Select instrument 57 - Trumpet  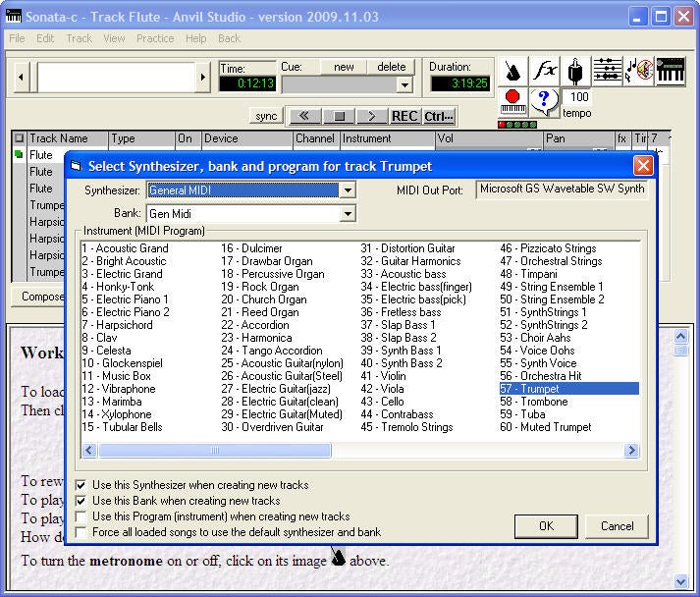pyautogui.click(x=569, y=389)
